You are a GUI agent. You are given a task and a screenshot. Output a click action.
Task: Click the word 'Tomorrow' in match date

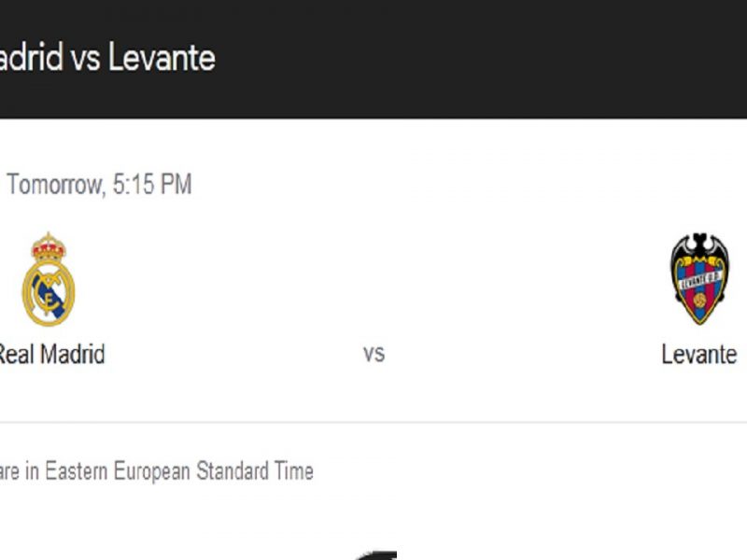coord(55,184)
